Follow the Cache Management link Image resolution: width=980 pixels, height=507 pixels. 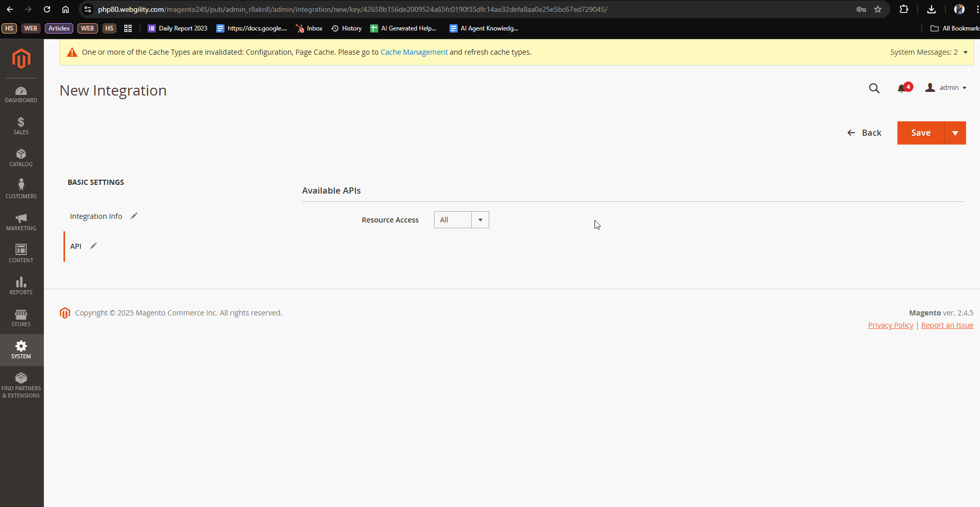point(414,52)
